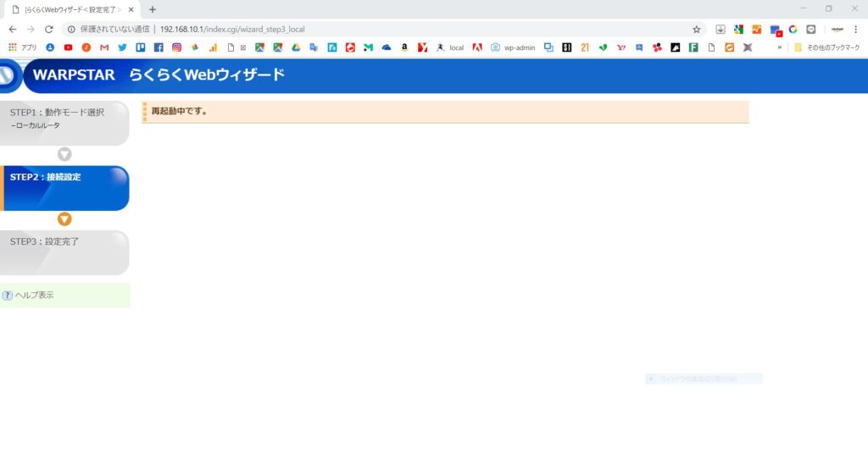Open the ヘルプ表示 help link

(x=34, y=296)
